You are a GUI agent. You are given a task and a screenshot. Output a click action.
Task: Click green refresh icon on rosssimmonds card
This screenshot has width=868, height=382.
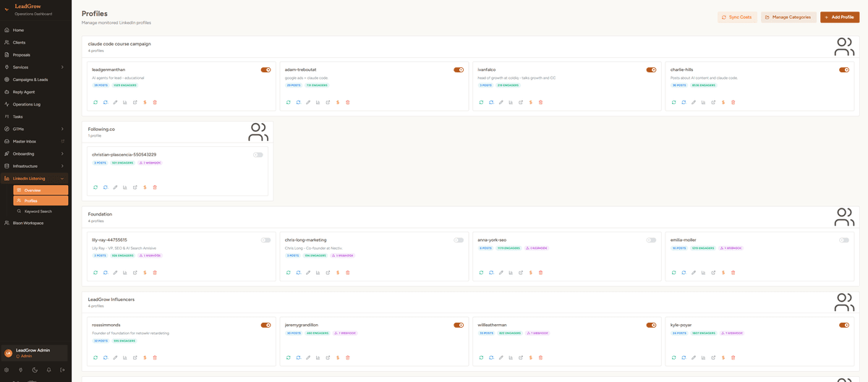click(x=95, y=357)
